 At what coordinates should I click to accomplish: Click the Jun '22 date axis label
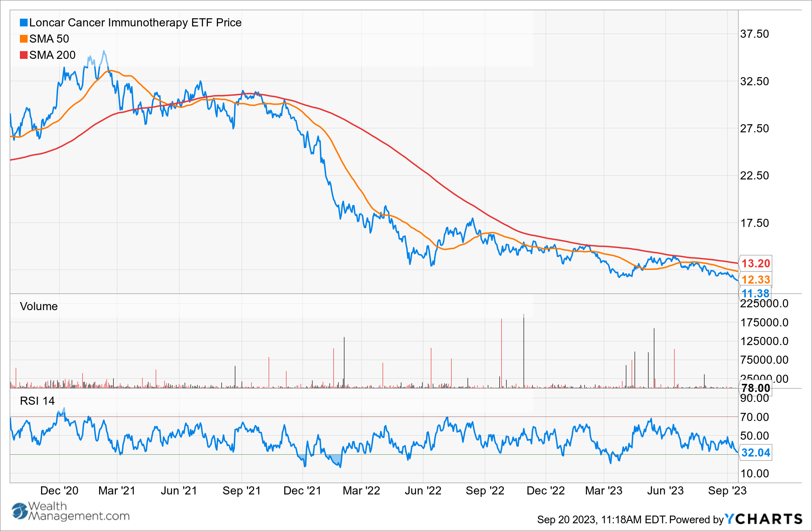423,491
